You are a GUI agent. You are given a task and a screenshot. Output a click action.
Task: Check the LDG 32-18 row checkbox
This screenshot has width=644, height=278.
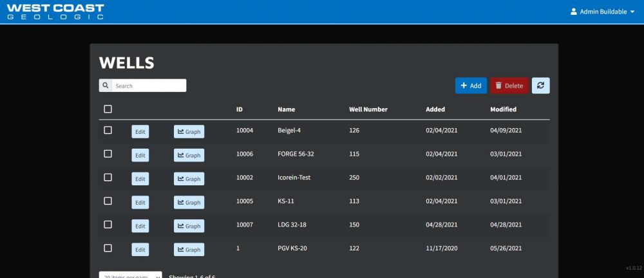point(108,225)
